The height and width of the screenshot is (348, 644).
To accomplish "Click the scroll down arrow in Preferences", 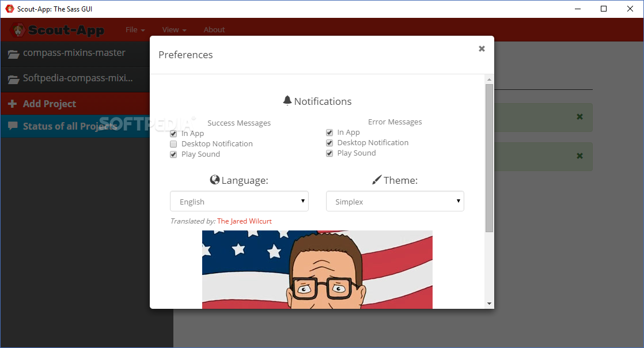I will click(x=489, y=304).
